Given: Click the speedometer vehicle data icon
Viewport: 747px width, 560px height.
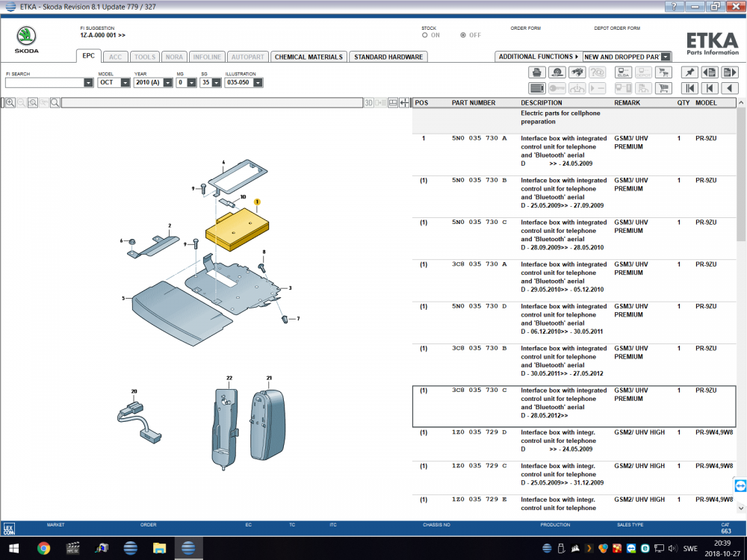Looking at the screenshot, I should click(x=557, y=72).
